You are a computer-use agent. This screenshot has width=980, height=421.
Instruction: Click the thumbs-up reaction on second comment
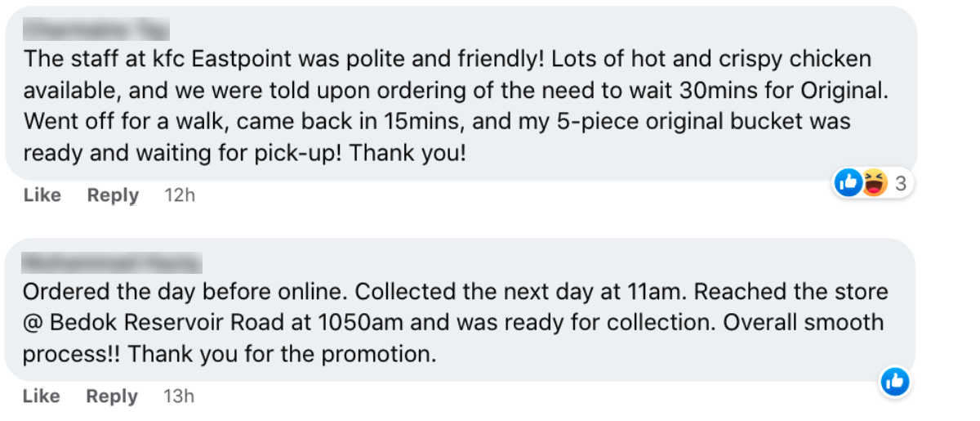click(x=895, y=381)
